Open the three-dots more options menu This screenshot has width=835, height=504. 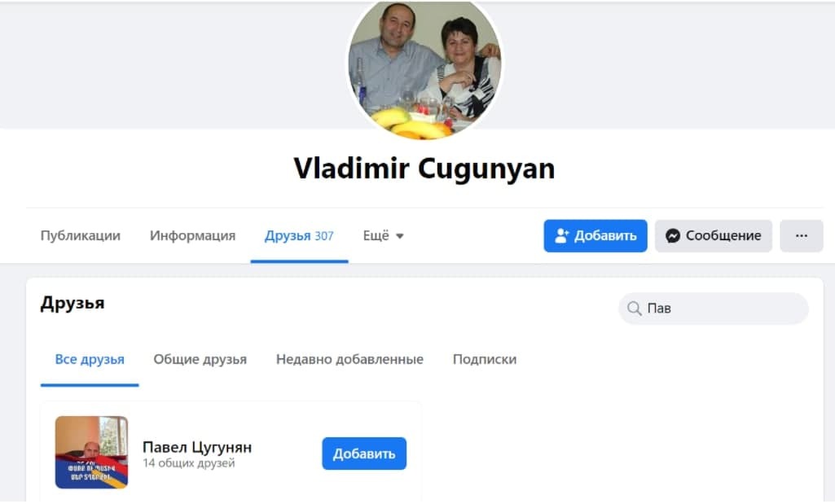[x=802, y=236]
